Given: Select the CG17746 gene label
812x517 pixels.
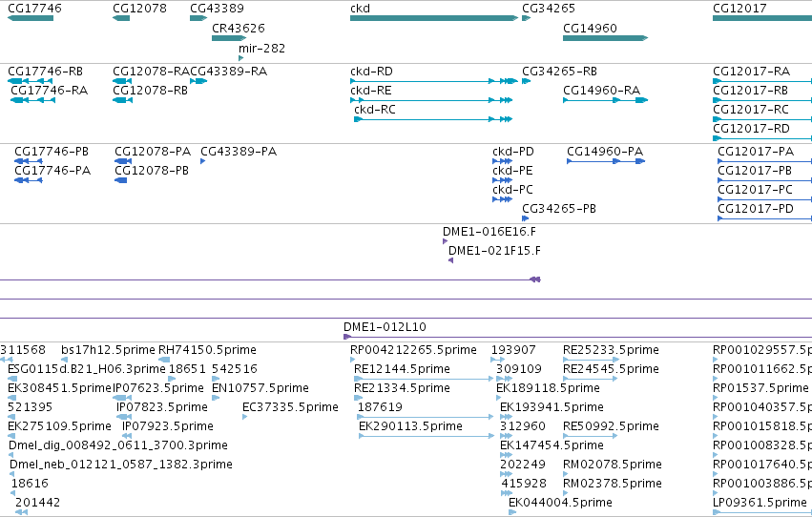Looking at the screenshot, I should click(34, 9).
